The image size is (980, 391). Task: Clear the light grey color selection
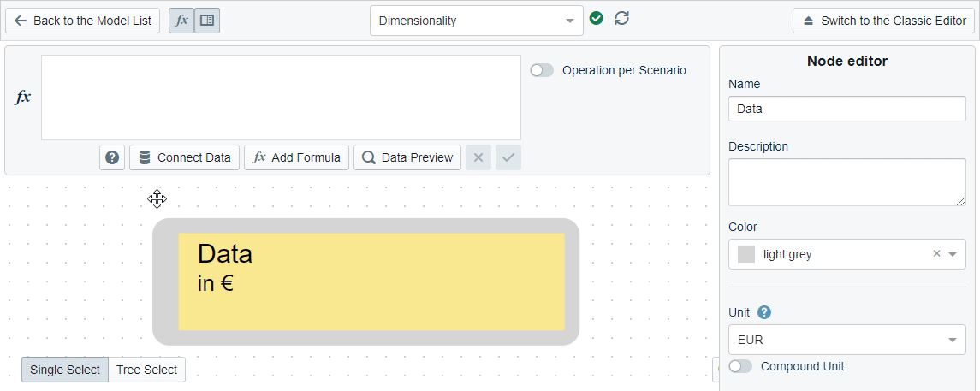936,254
